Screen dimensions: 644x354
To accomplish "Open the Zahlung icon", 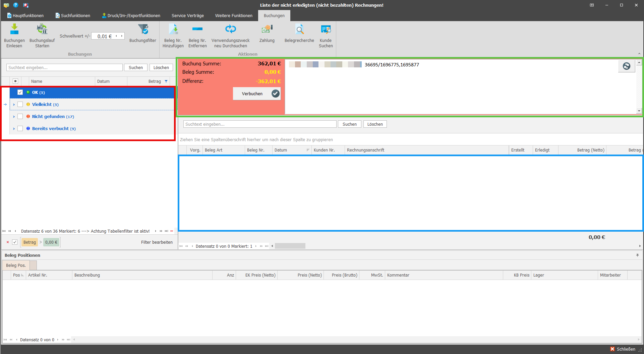I will (x=267, y=29).
